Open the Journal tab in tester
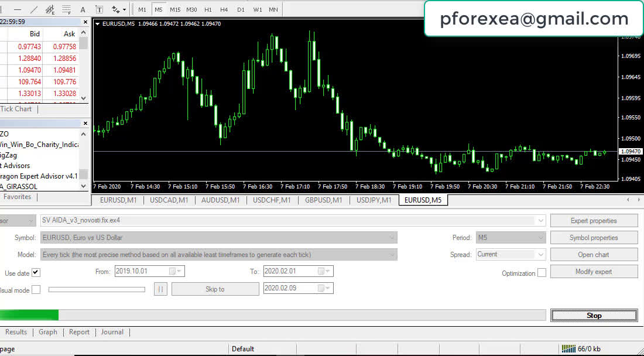Viewport: 644px width, 356px height. [x=112, y=332]
